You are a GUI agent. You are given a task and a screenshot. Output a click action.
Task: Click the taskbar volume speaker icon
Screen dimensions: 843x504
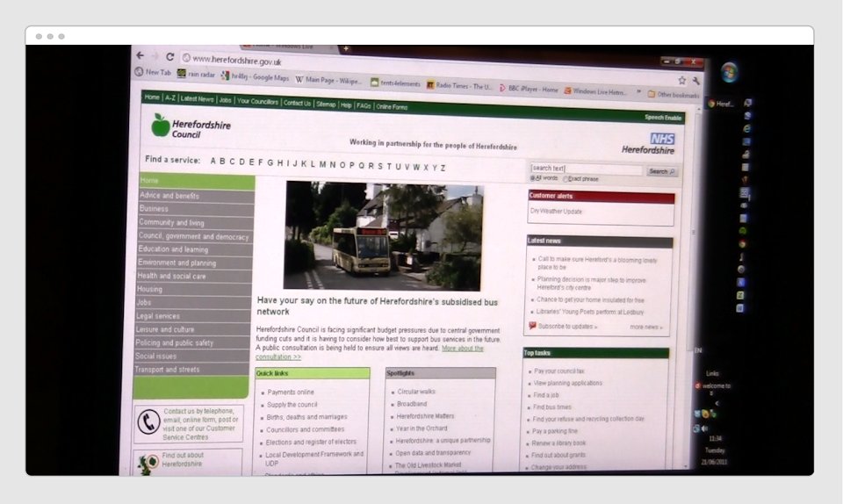point(705,428)
